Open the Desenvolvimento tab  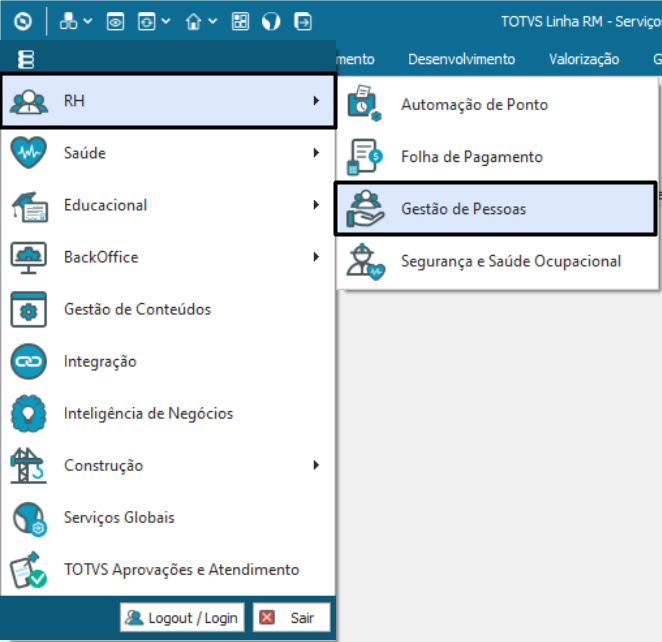click(x=461, y=59)
